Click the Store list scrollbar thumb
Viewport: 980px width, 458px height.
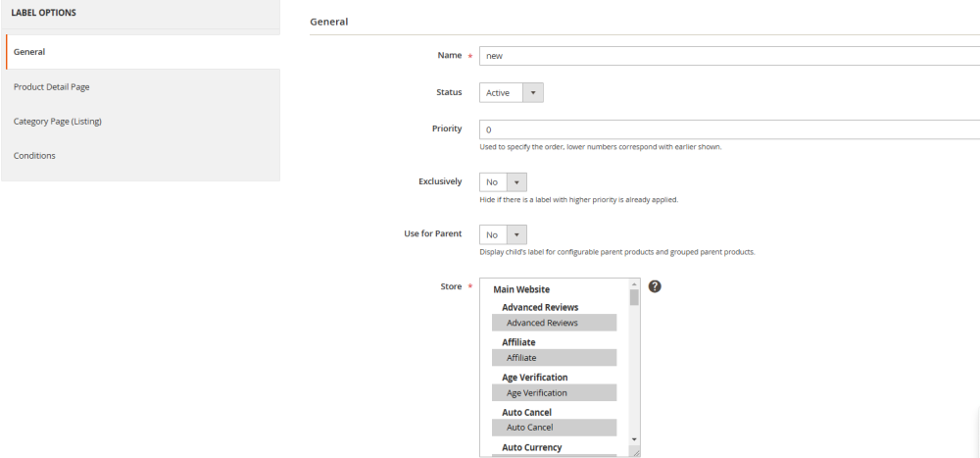[634, 297]
